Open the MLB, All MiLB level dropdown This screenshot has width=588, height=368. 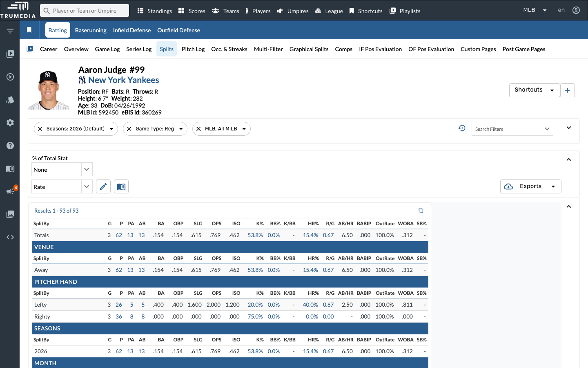244,129
